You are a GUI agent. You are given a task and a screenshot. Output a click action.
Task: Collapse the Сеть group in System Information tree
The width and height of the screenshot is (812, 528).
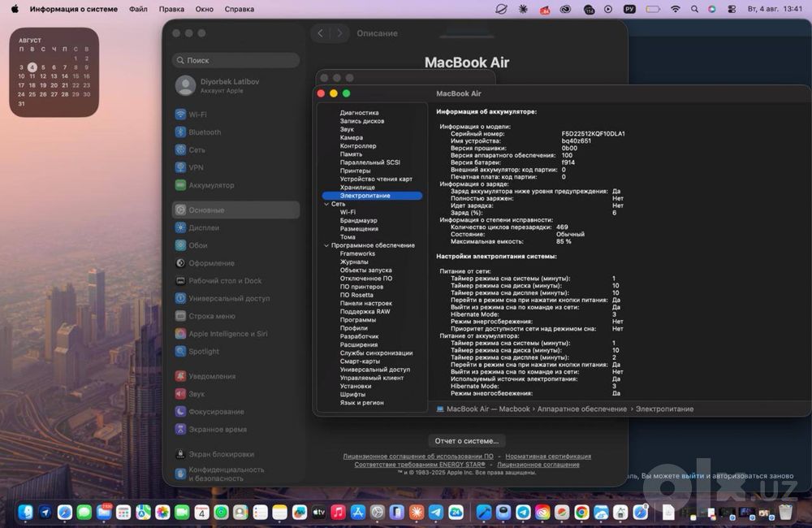(x=326, y=204)
